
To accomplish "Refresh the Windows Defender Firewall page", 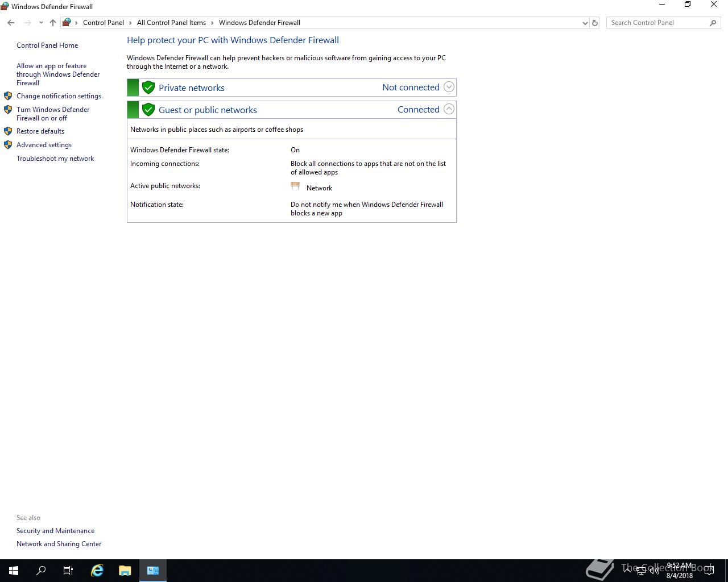I will (595, 23).
